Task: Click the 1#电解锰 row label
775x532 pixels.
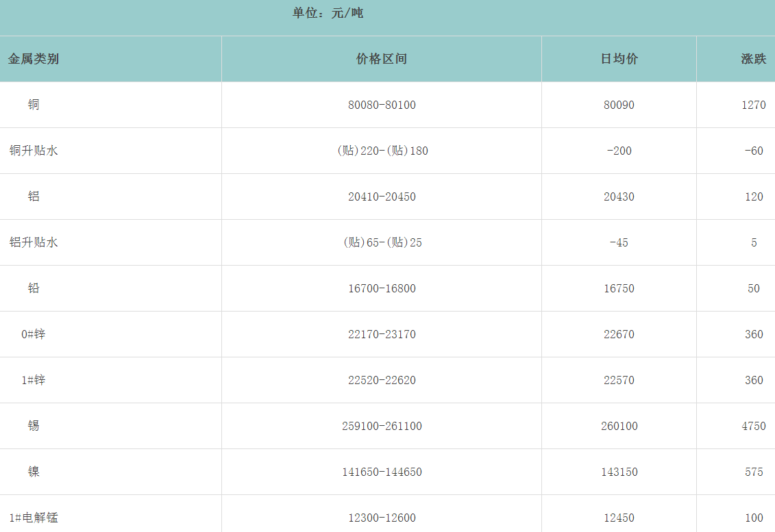Action: pyautogui.click(x=34, y=518)
